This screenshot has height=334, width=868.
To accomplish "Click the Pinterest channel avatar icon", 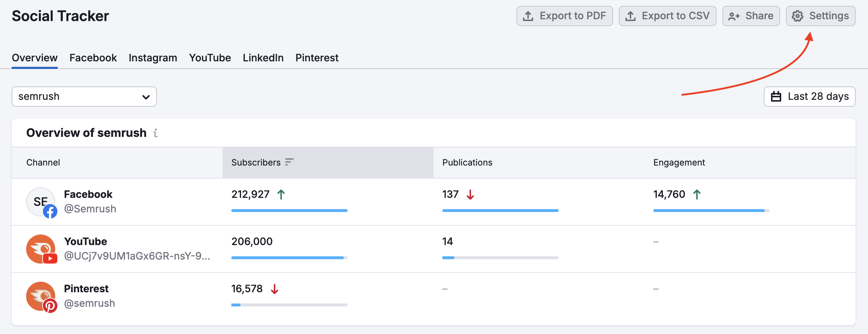I will (x=41, y=296).
